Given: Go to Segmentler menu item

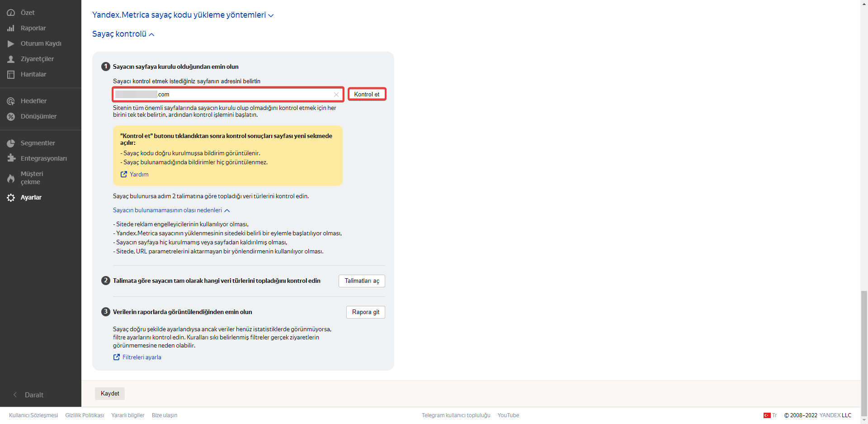Looking at the screenshot, I should [38, 143].
